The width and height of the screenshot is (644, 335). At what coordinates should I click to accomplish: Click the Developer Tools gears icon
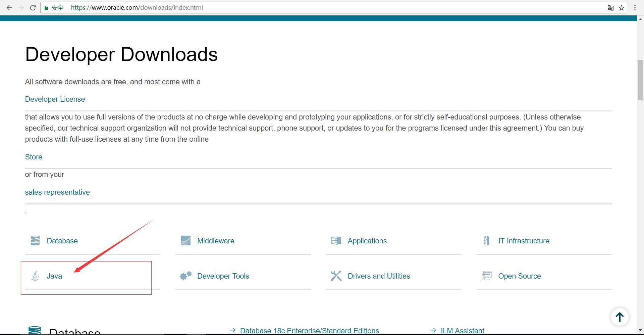pos(185,276)
